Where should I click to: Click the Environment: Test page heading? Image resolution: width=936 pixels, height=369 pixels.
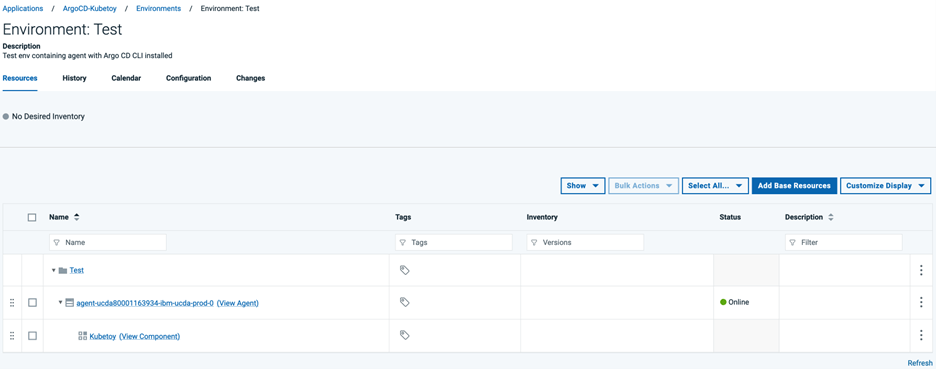click(x=63, y=29)
